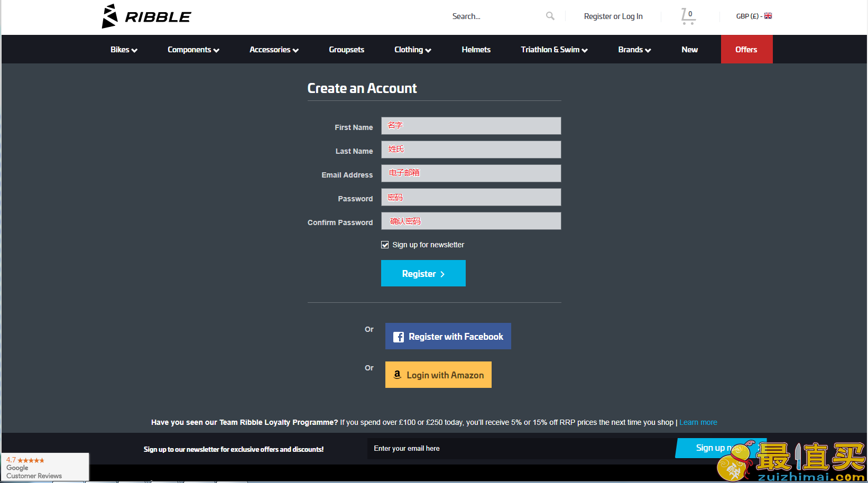The height and width of the screenshot is (483, 868).
Task: Click the Password field
Action: tap(471, 197)
